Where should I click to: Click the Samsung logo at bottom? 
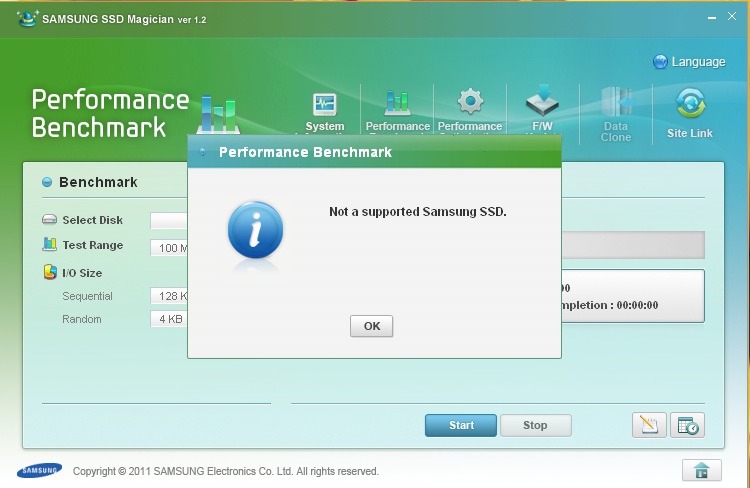click(x=40, y=470)
